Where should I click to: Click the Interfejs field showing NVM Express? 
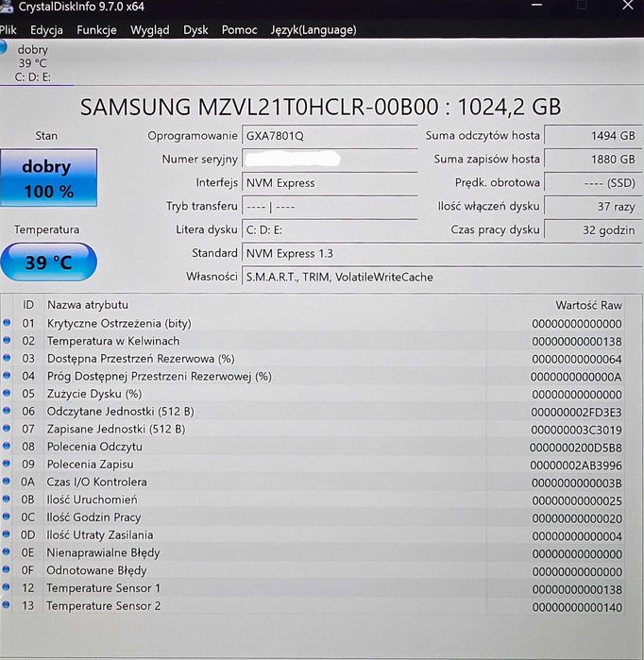tap(330, 182)
